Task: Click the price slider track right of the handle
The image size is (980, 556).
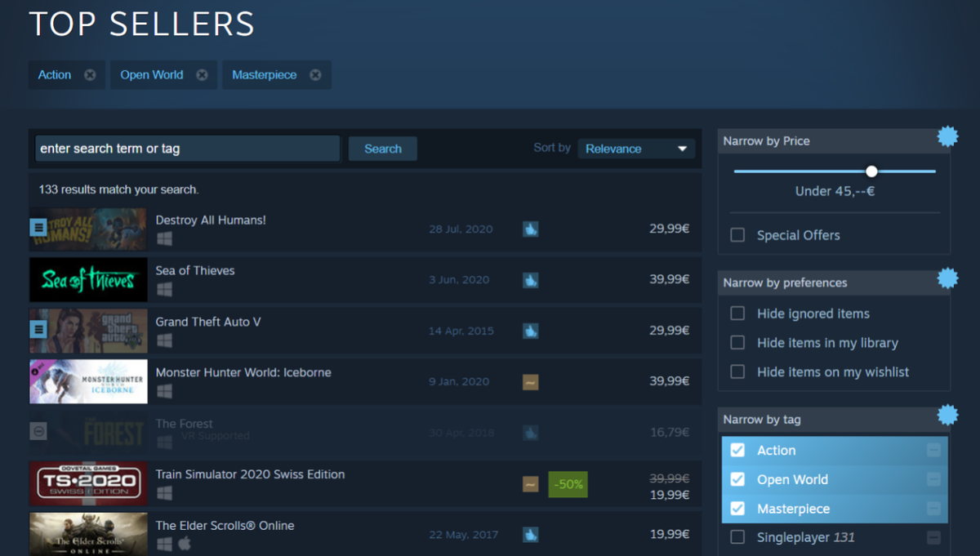Action: [906, 171]
